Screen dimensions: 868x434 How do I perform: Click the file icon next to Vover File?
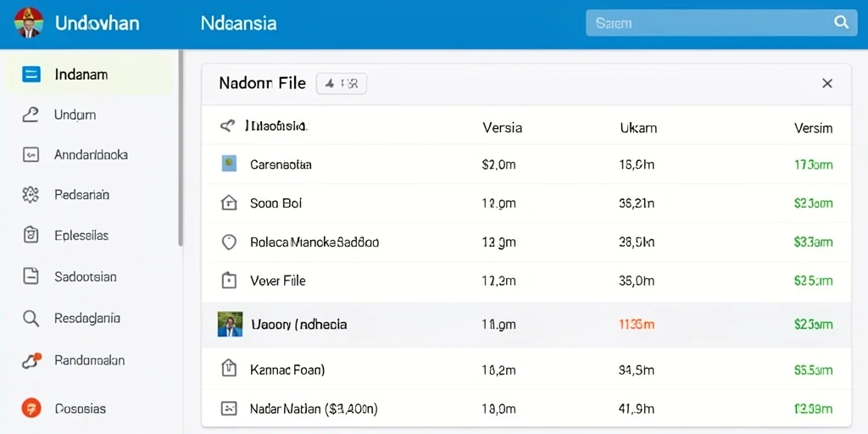pyautogui.click(x=229, y=281)
